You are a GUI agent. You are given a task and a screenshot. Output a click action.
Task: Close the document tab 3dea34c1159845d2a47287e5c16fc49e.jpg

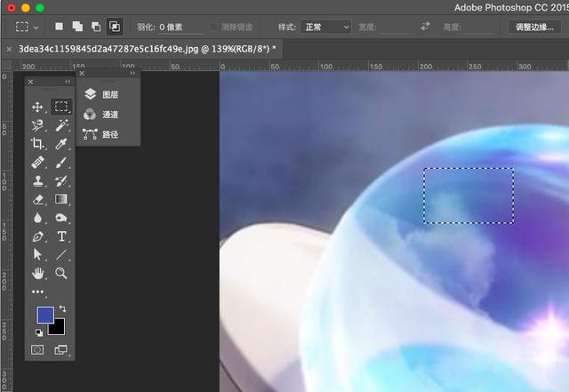pyautogui.click(x=9, y=49)
